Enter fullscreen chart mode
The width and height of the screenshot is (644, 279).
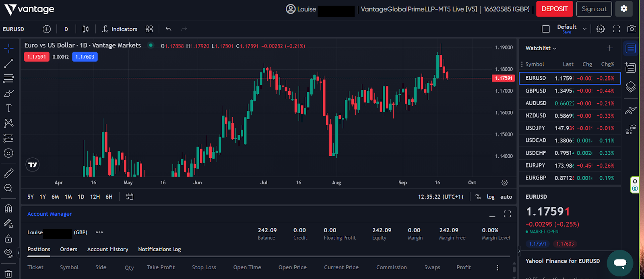(x=616, y=29)
